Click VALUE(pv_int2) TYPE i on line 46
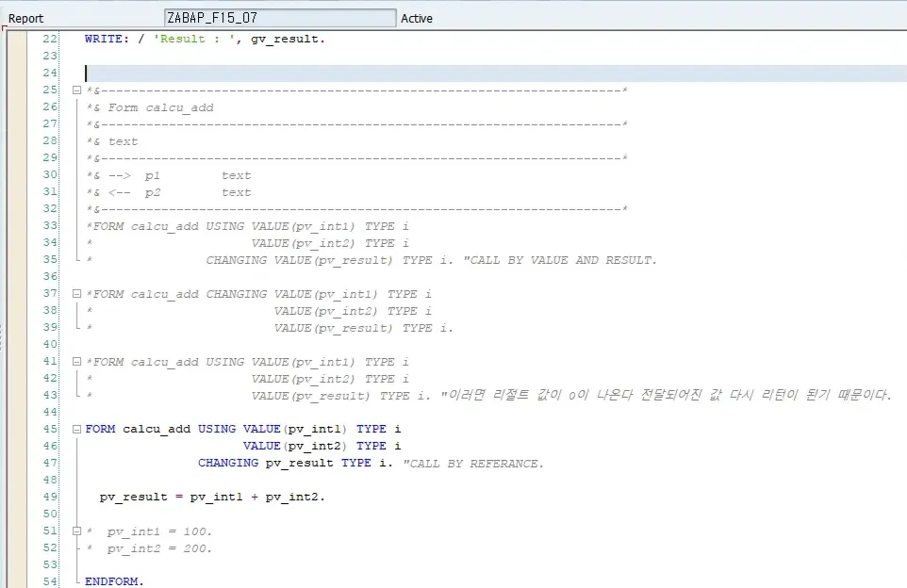 coord(322,446)
